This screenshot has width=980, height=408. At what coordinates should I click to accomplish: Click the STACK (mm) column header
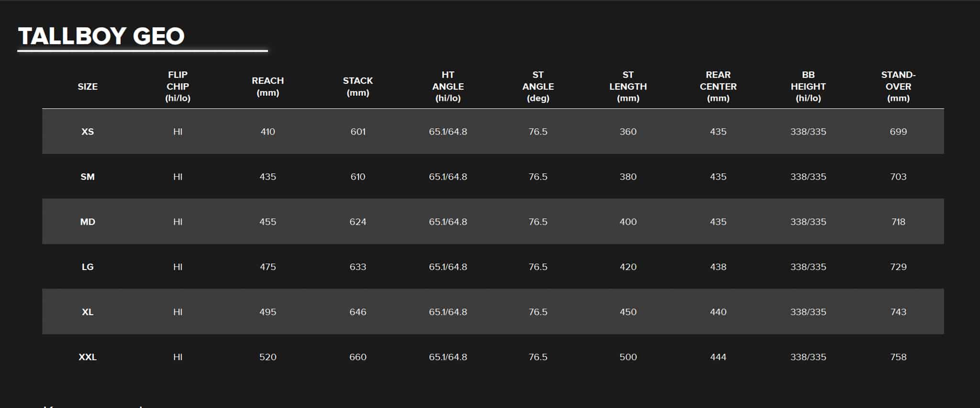point(357,87)
